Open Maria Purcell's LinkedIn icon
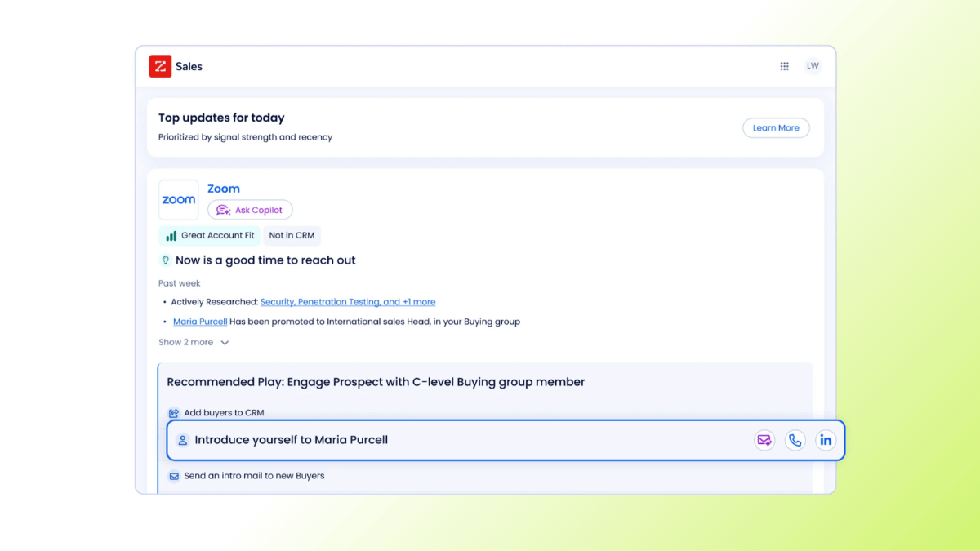The width and height of the screenshot is (980, 551). click(x=826, y=440)
